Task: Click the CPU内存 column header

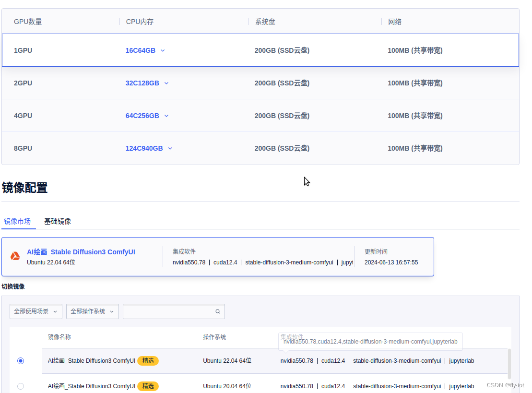Action: pos(140,22)
